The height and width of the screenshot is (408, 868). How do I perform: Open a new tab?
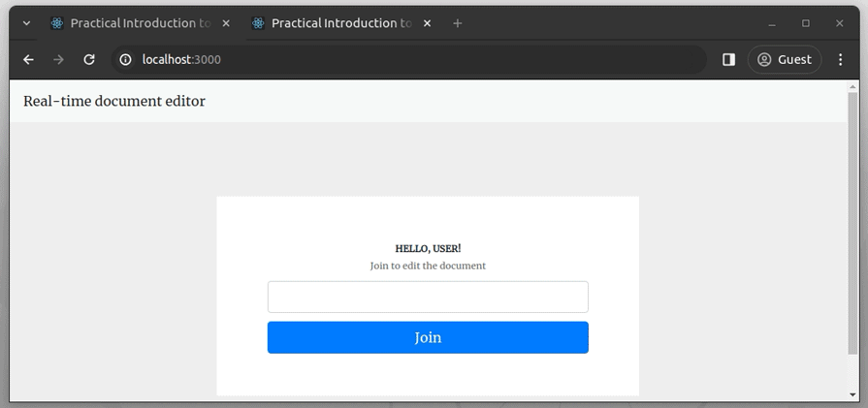(x=457, y=23)
